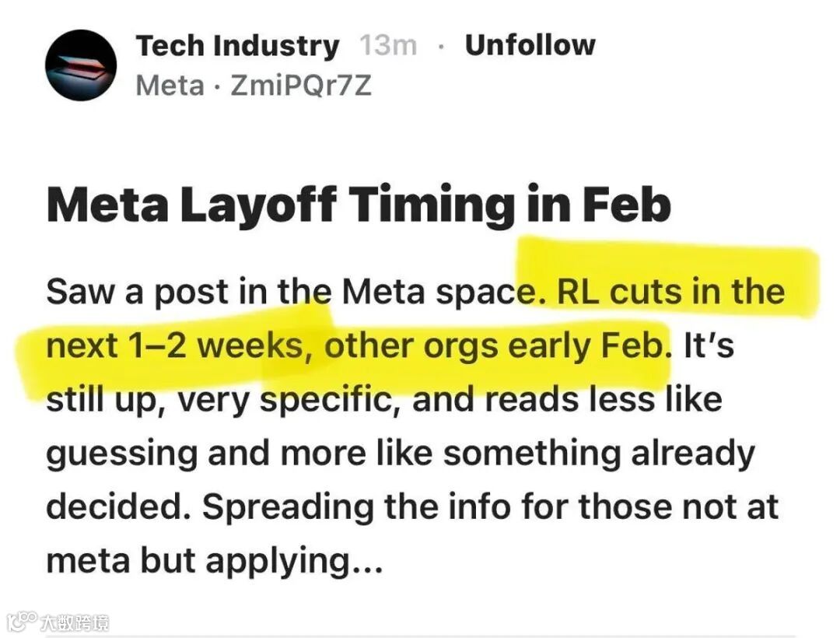Click the Unfollow button
Viewport: 840px width, 638px height.
(530, 45)
